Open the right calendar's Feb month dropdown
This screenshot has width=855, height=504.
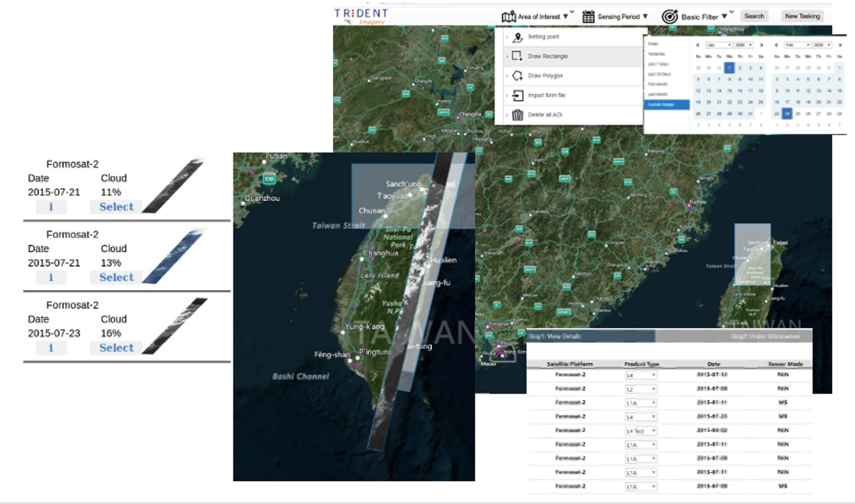coord(797,45)
